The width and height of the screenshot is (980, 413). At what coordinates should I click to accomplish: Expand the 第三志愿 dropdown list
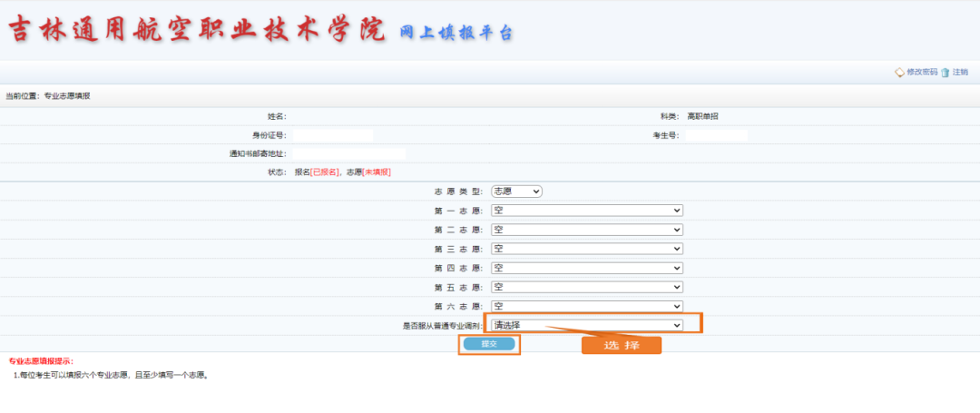tap(586, 249)
